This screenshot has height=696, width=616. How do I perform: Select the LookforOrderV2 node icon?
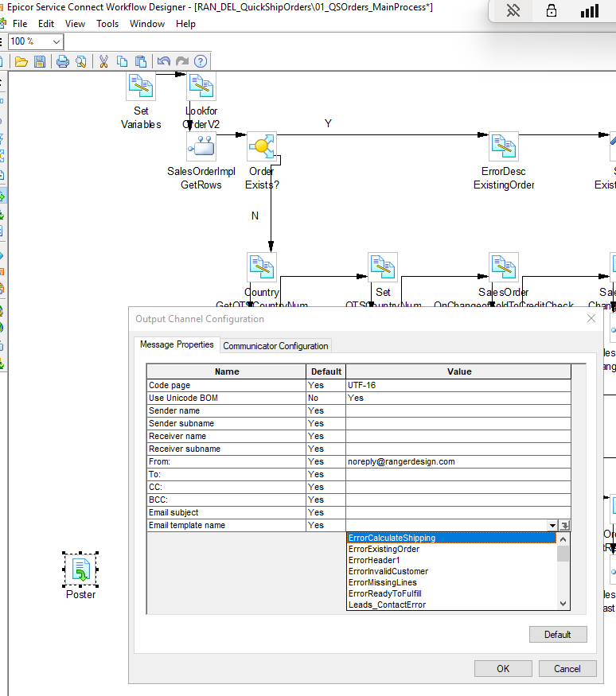[201, 86]
